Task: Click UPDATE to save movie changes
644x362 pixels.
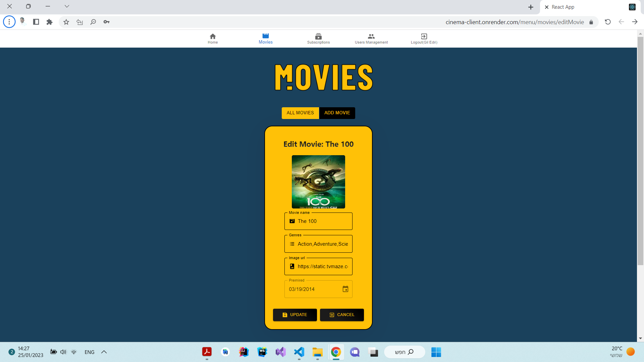Action: tap(295, 315)
